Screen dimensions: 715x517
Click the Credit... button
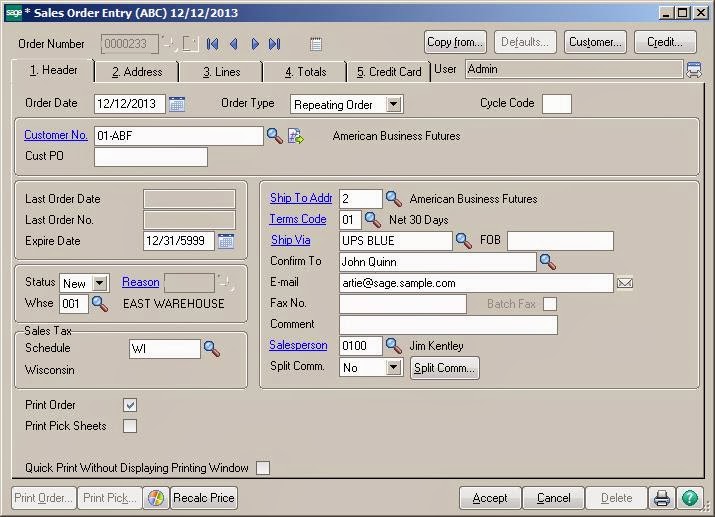pos(665,42)
